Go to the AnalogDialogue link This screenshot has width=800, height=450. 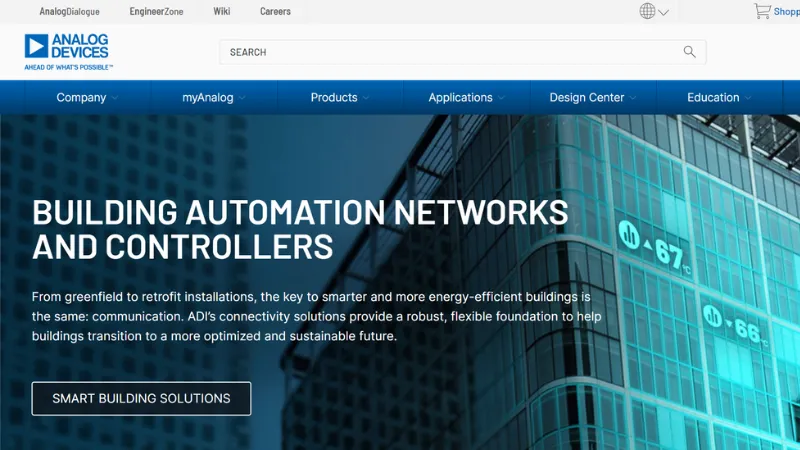[x=69, y=12]
